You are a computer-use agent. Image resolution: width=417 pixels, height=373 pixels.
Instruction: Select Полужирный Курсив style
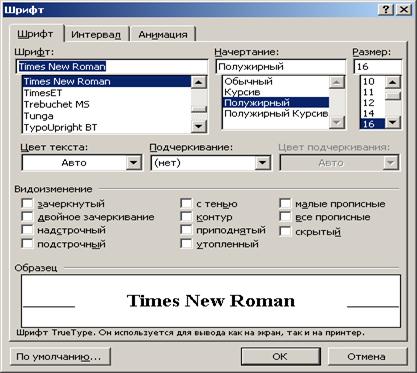click(x=276, y=114)
